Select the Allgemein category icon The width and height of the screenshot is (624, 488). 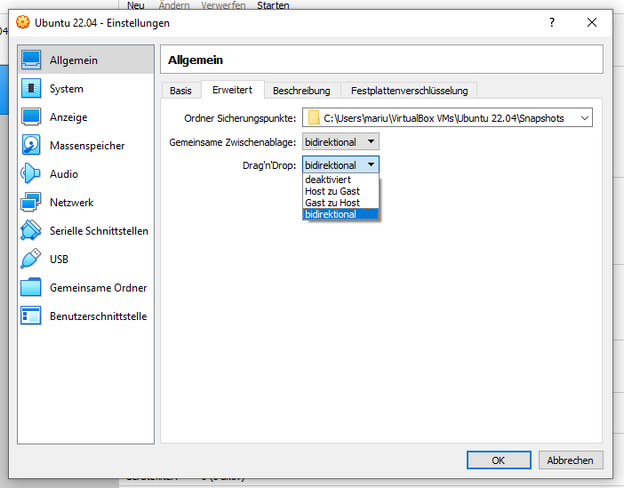(x=32, y=60)
